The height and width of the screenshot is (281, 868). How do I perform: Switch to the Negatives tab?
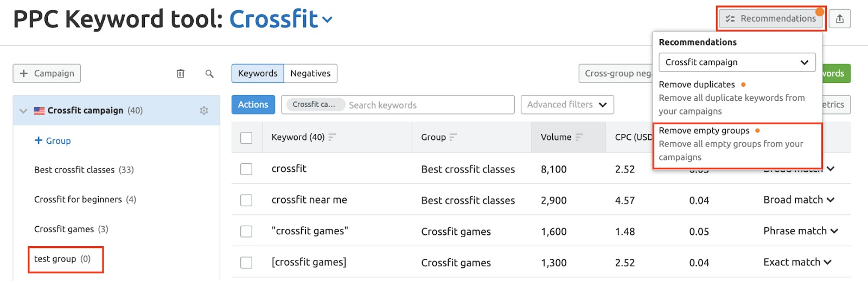(310, 73)
